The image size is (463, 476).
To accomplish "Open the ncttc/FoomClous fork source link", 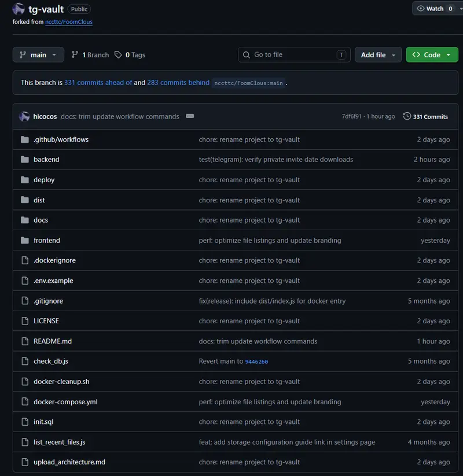I will pos(69,22).
